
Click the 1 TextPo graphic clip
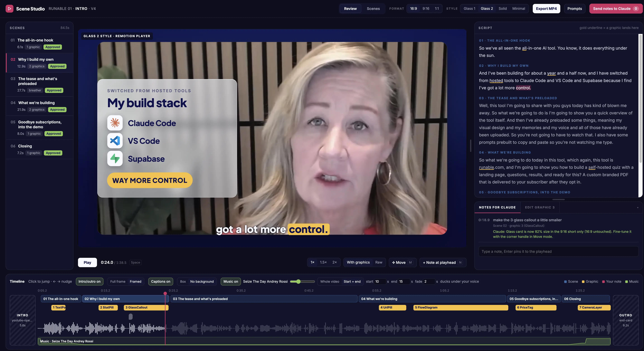[x=59, y=308]
